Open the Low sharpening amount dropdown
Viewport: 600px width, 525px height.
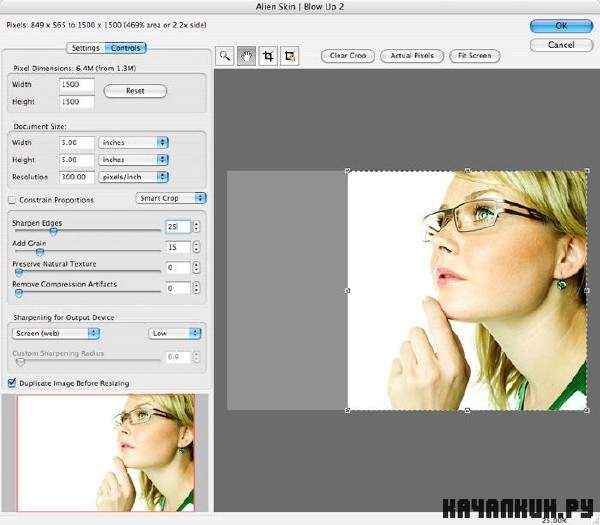point(174,333)
